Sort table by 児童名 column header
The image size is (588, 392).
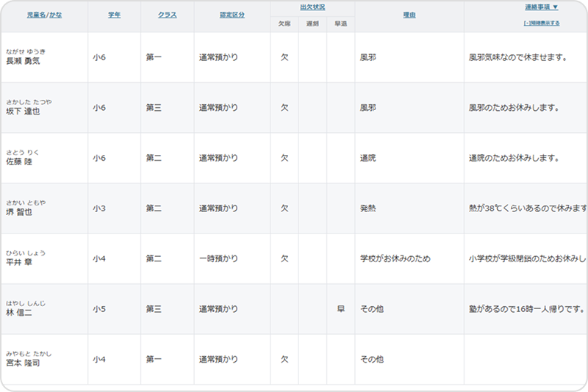click(x=36, y=15)
